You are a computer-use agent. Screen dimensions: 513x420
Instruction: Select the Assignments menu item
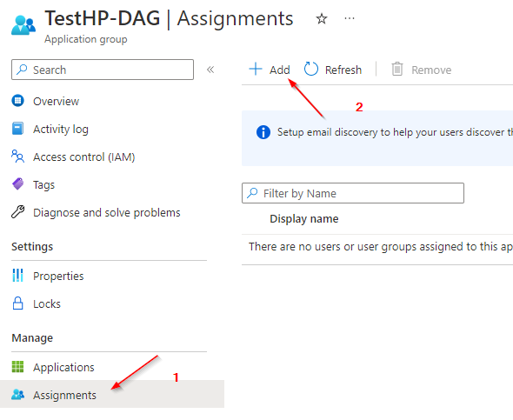(x=112, y=394)
